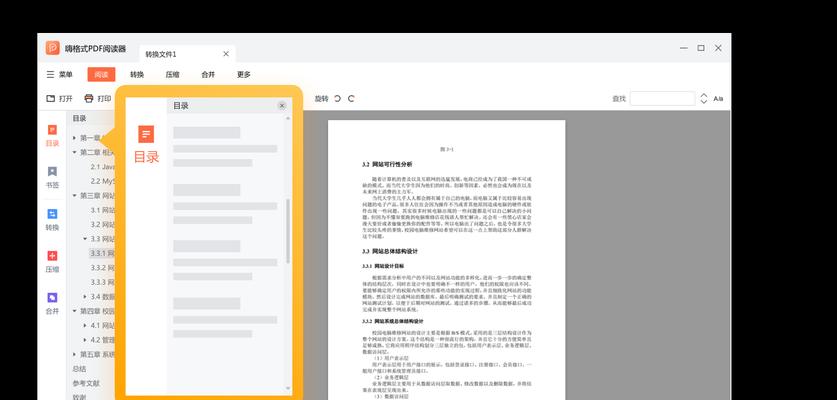The width and height of the screenshot is (837, 400).
Task: Open the 目录 outline sidebar panel
Action: click(52, 136)
